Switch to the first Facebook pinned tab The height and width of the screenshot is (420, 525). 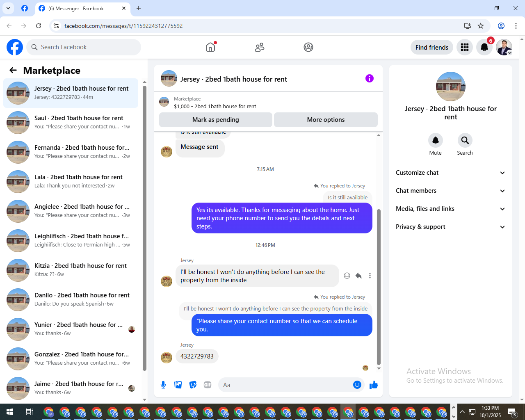tap(25, 8)
